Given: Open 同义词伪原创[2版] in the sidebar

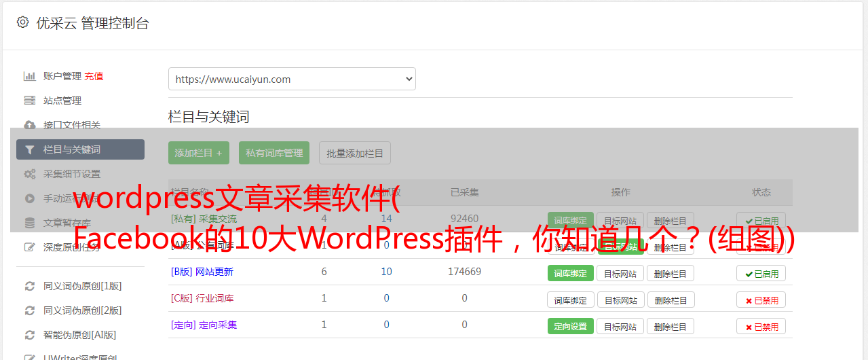Looking at the screenshot, I should 83,310.
